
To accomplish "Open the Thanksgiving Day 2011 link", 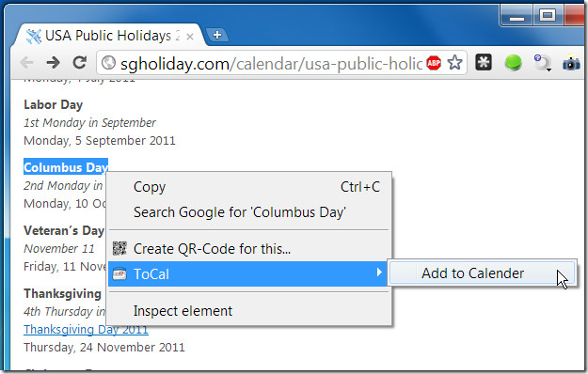I will point(86,330).
